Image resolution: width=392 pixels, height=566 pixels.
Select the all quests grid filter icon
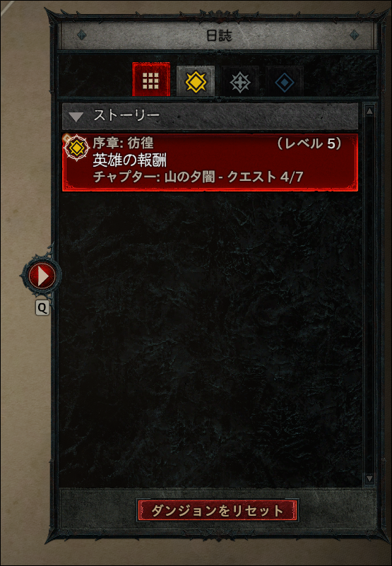pos(151,80)
